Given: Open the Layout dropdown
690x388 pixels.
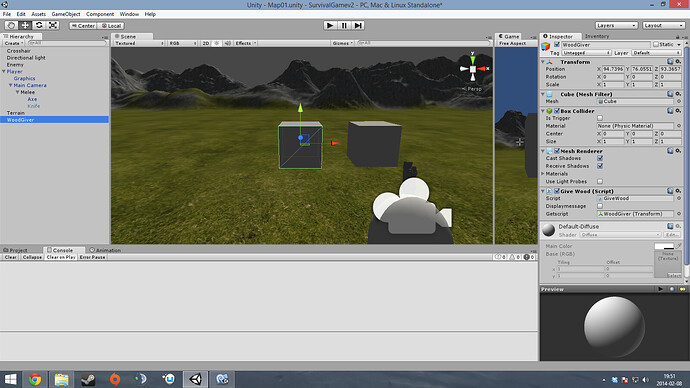Looking at the screenshot, I should (663, 26).
